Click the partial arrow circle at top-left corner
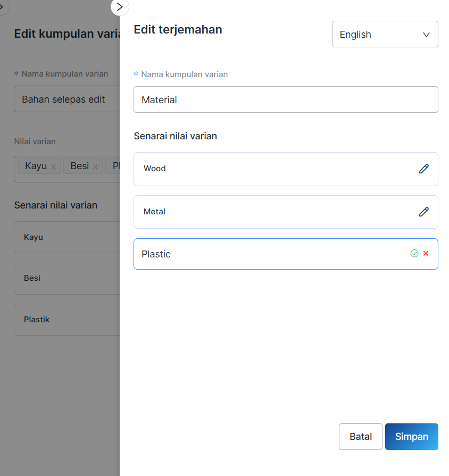The image size is (449, 476). click(x=3, y=6)
